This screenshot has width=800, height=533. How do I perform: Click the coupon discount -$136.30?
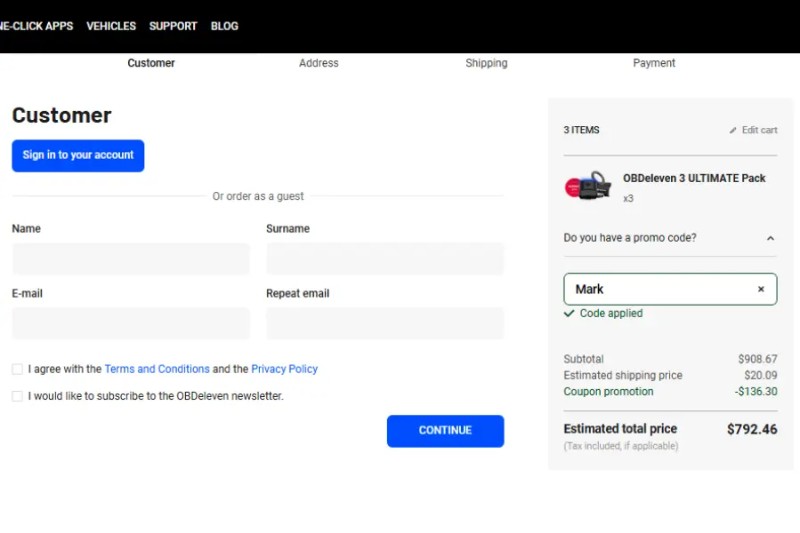point(756,392)
